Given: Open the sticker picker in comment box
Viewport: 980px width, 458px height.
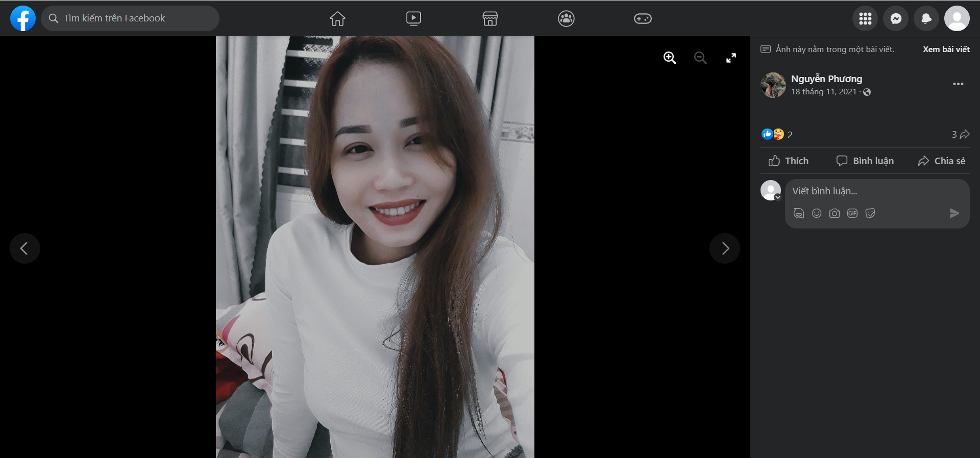Looking at the screenshot, I should [x=870, y=213].
